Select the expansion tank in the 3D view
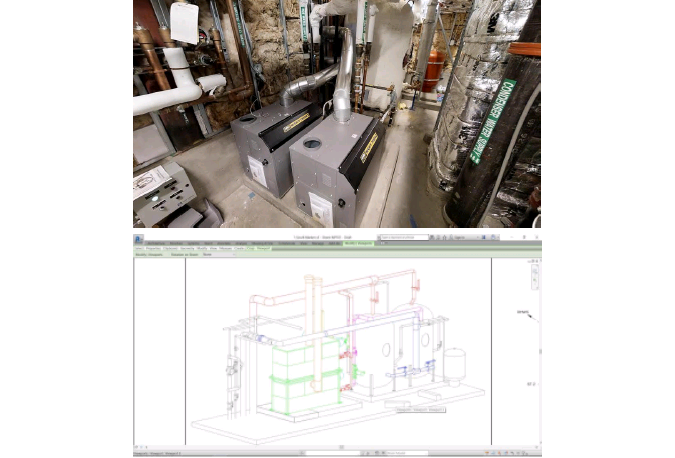The image size is (675, 458). click(x=455, y=367)
